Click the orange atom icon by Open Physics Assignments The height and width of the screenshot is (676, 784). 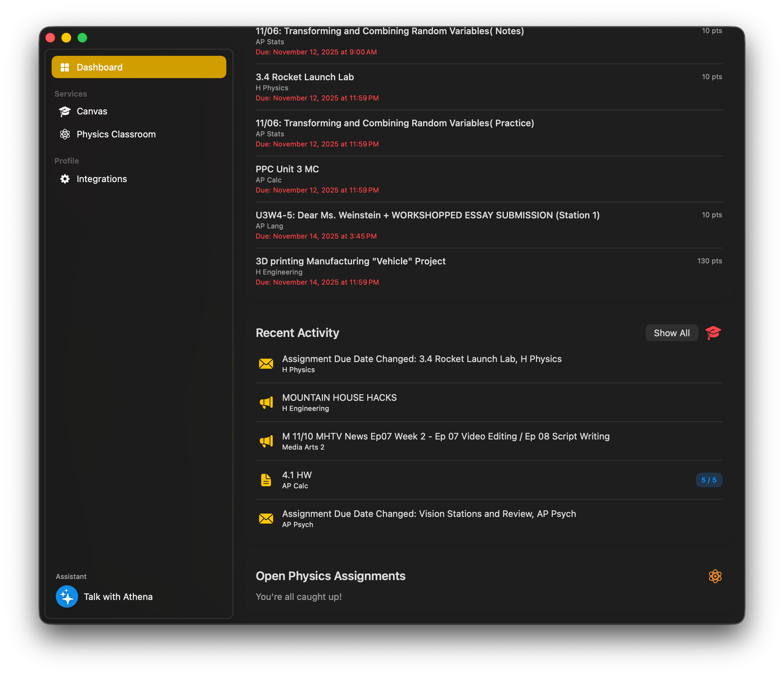[x=715, y=576]
